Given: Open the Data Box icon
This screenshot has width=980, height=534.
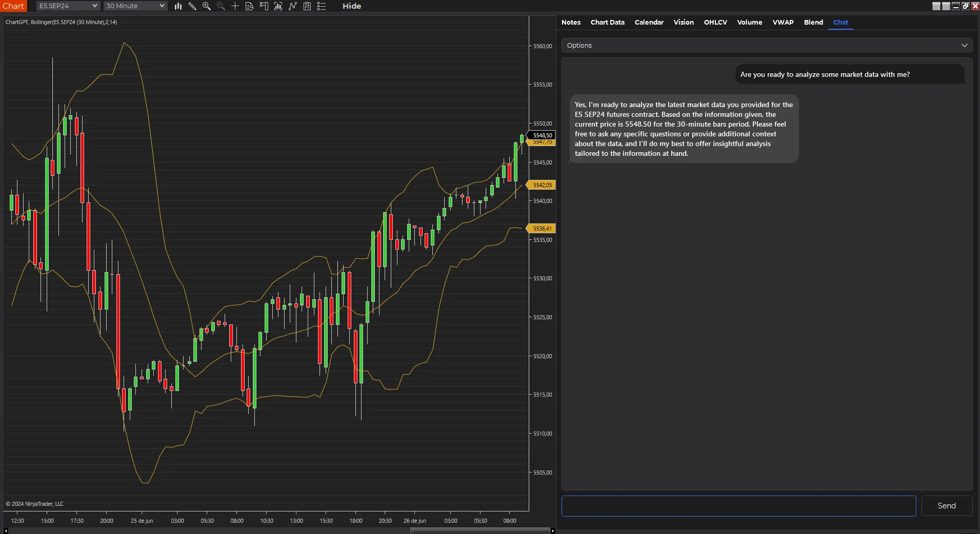Looking at the screenshot, I should coord(249,6).
